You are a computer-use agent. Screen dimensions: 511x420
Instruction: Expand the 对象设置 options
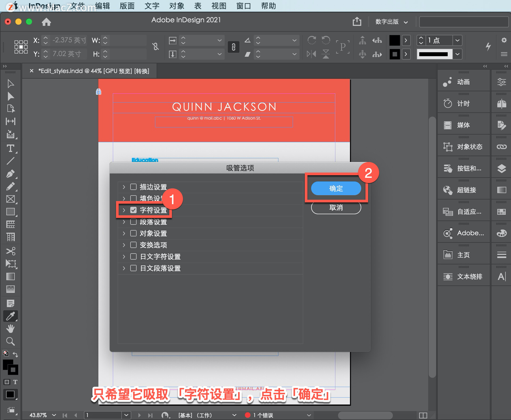click(x=124, y=234)
